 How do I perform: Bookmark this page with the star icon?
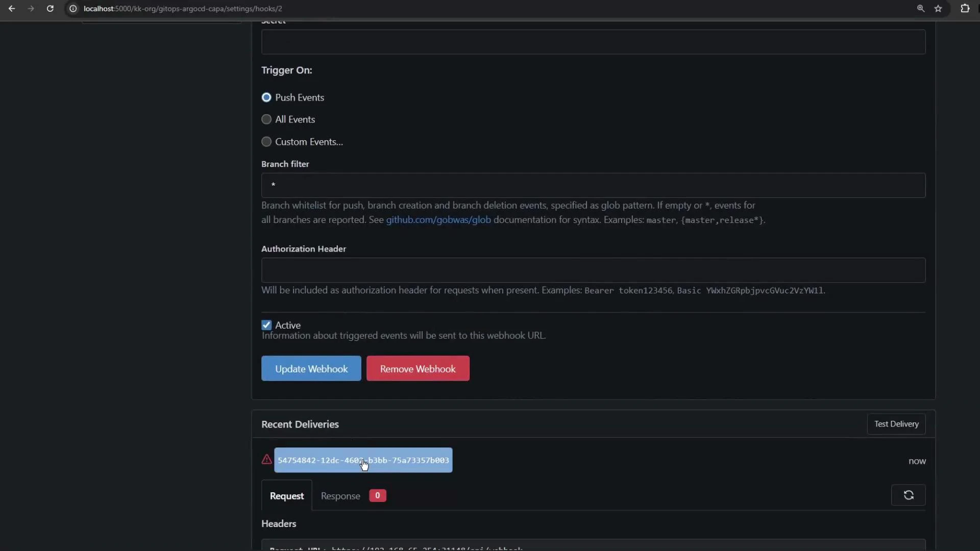pos(939,9)
